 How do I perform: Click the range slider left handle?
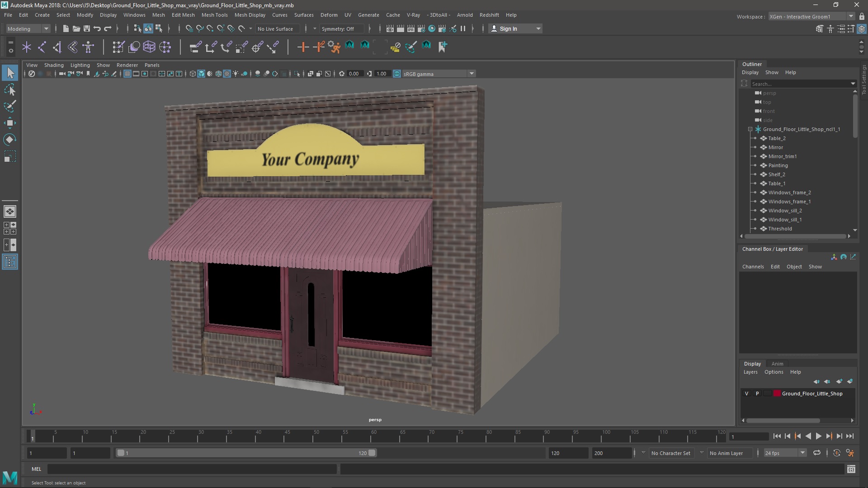click(x=120, y=453)
